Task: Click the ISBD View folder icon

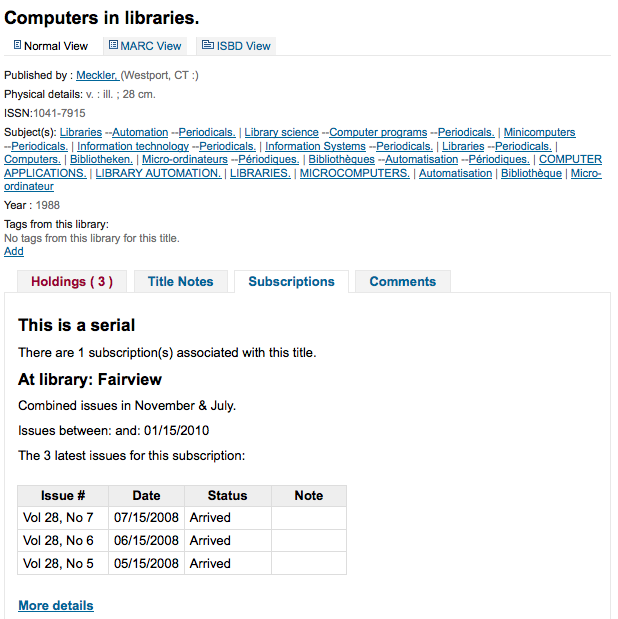Action: pos(208,45)
